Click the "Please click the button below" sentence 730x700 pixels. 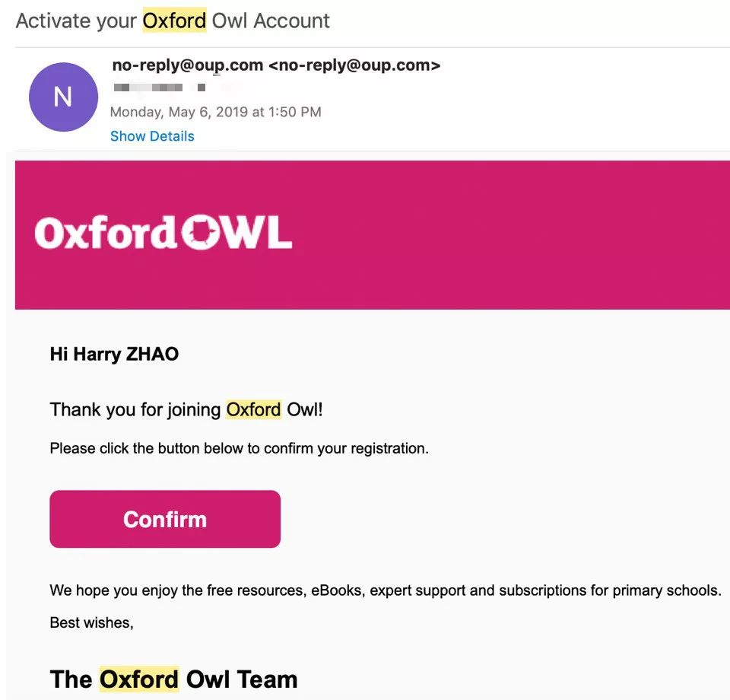tap(239, 448)
